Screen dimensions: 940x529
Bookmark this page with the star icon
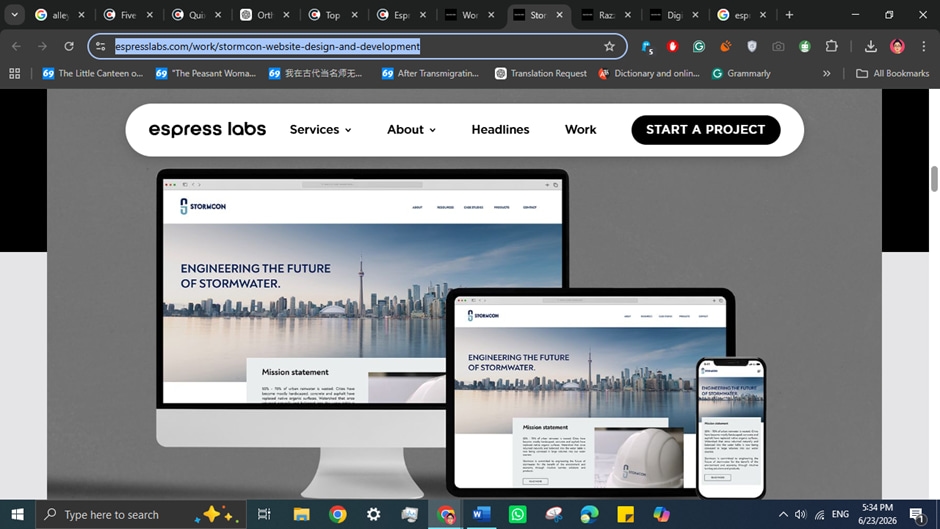[609, 46]
